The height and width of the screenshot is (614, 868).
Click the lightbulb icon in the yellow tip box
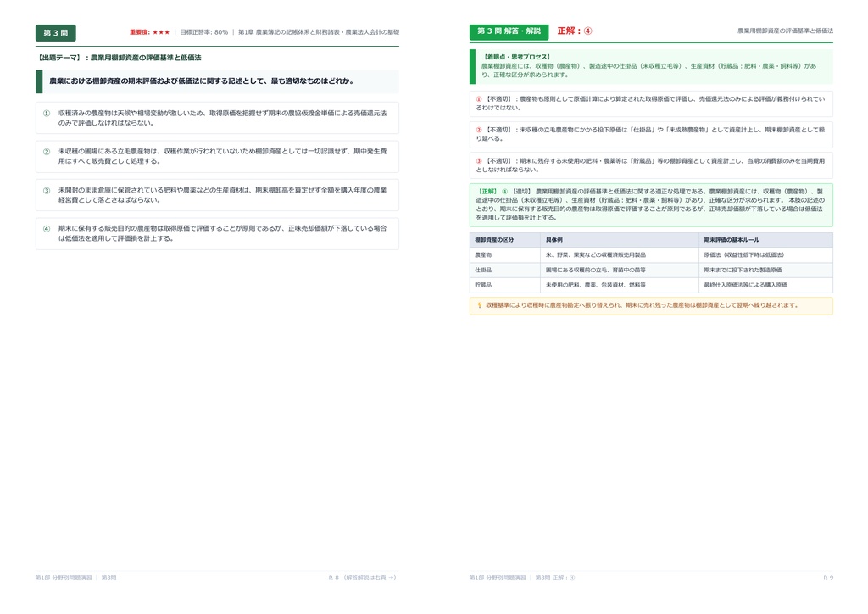(480, 305)
